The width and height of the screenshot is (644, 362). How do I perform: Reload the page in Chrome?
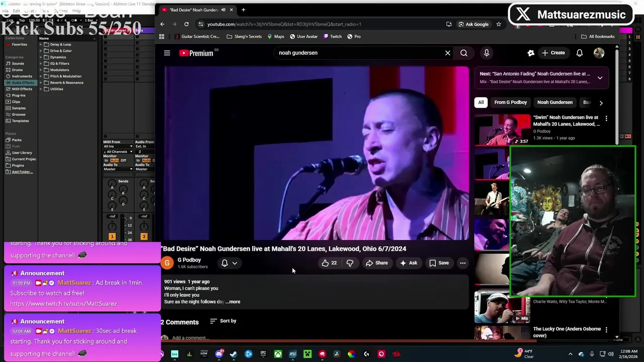(x=186, y=24)
